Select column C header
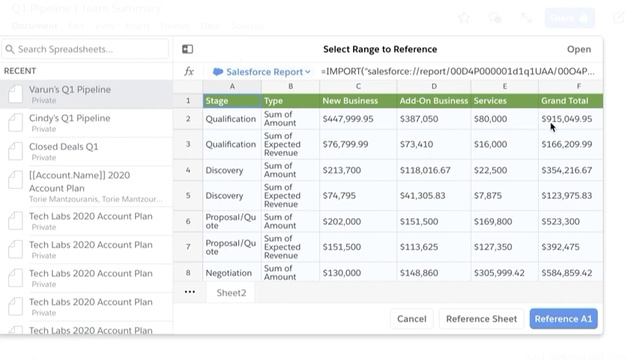This screenshot has width=640, height=360. [358, 87]
